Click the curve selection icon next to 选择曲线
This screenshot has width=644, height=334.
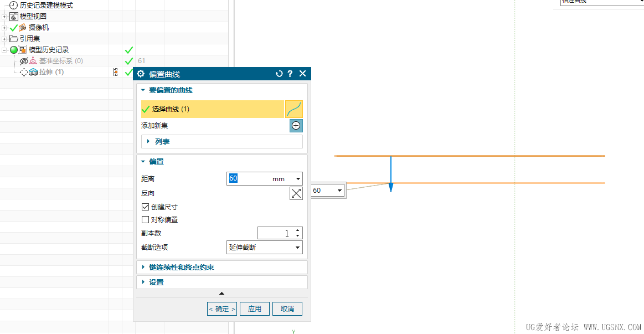coord(294,109)
